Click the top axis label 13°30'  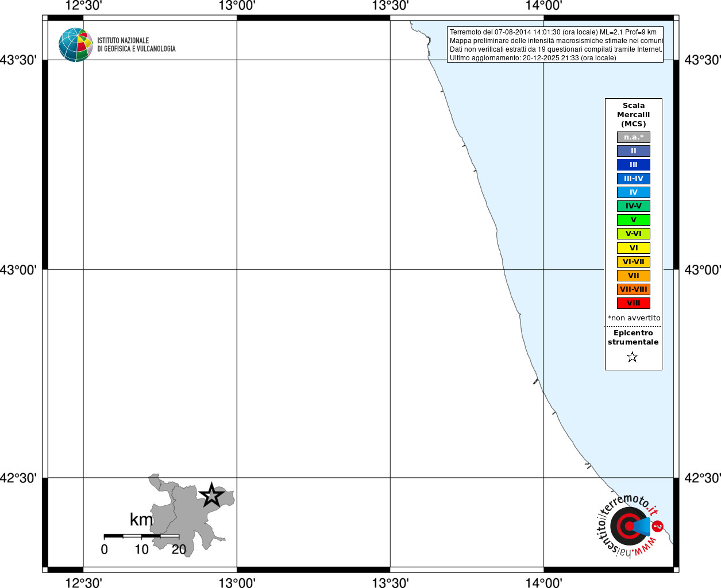(x=390, y=6)
